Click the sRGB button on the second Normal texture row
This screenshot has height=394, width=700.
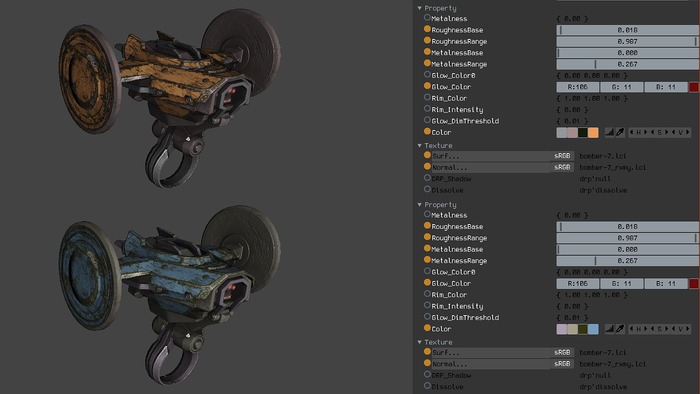[562, 364]
